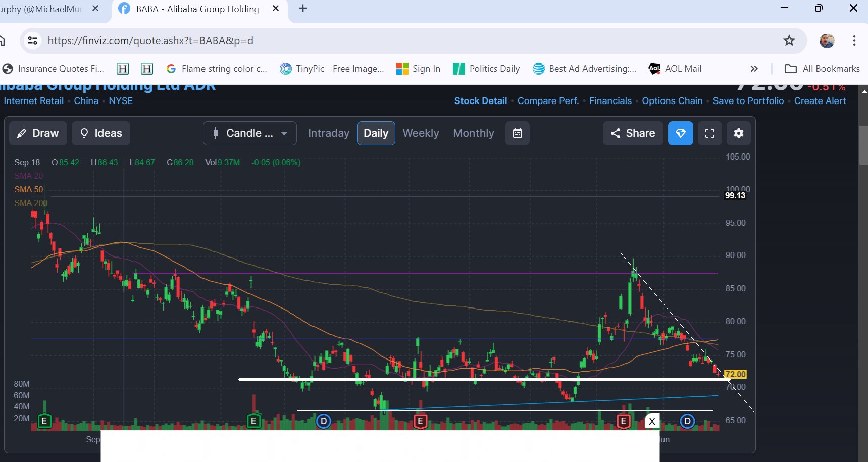Image resolution: width=868 pixels, height=462 pixels.
Task: Toggle fullscreen chart view
Action: coord(710,133)
